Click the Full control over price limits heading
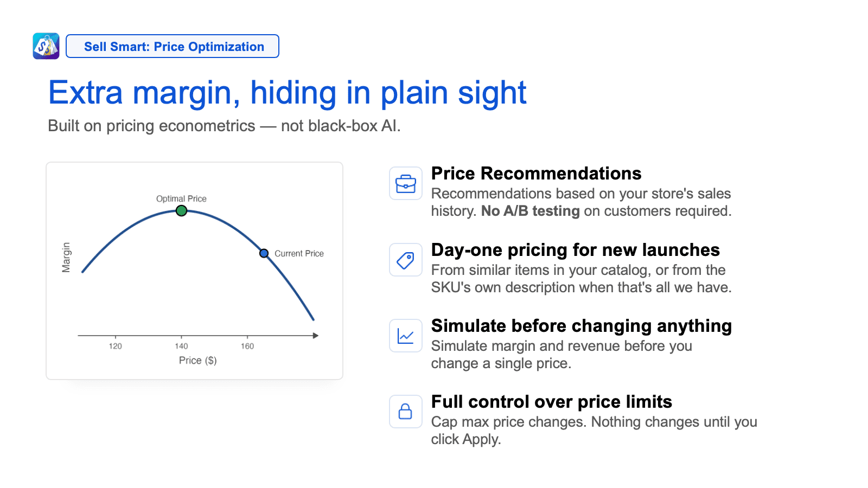The image size is (868, 488). (551, 402)
